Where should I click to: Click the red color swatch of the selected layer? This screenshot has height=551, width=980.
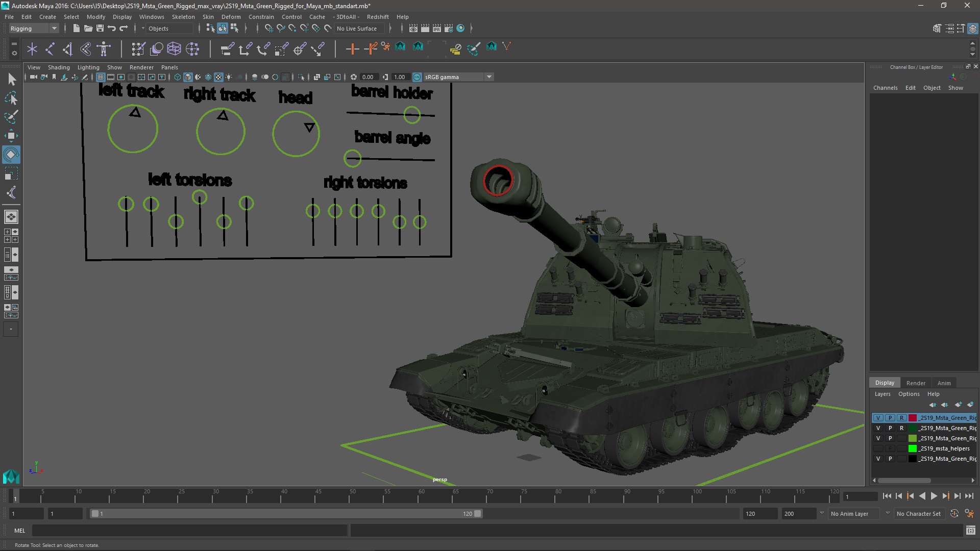[x=913, y=418]
